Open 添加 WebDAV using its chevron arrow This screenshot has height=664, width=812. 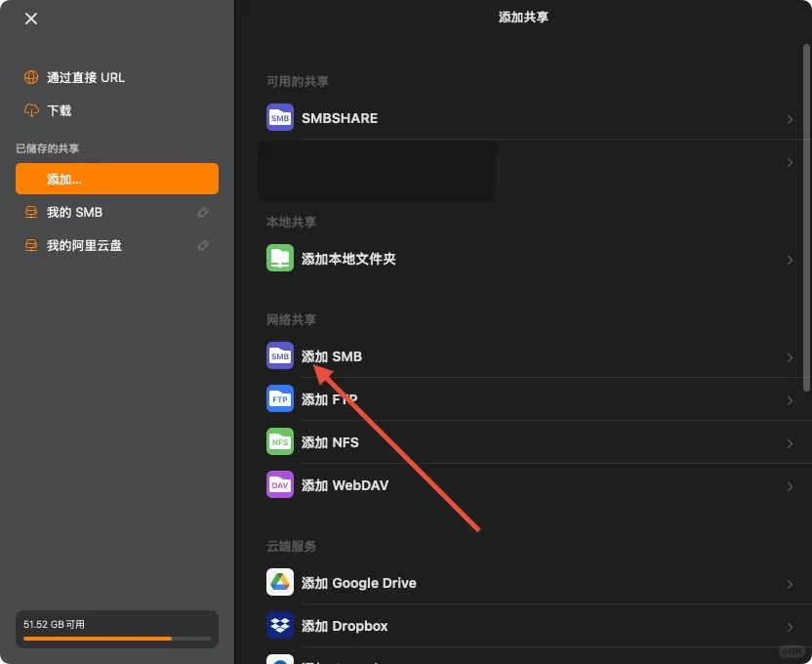(x=791, y=485)
